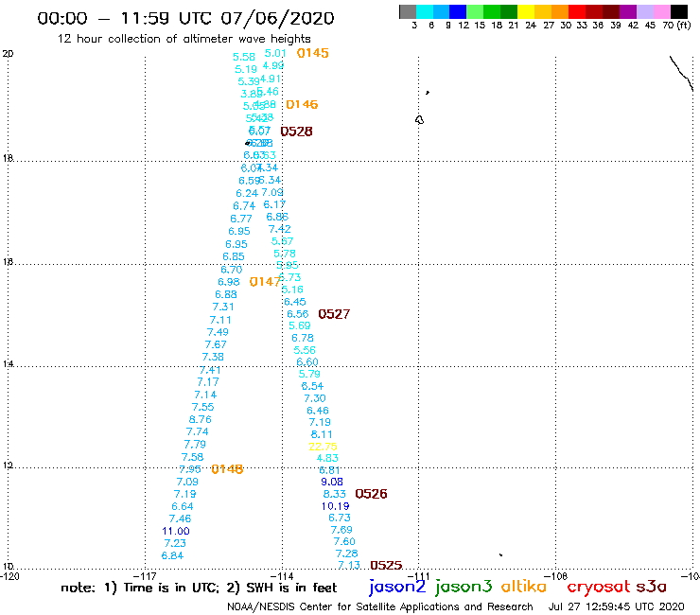Click the wave height value 6.74

point(244,206)
